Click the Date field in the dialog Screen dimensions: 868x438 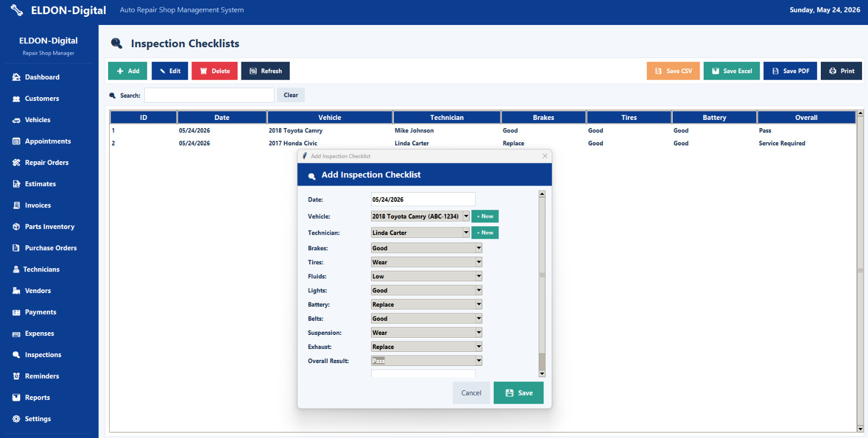(x=423, y=199)
